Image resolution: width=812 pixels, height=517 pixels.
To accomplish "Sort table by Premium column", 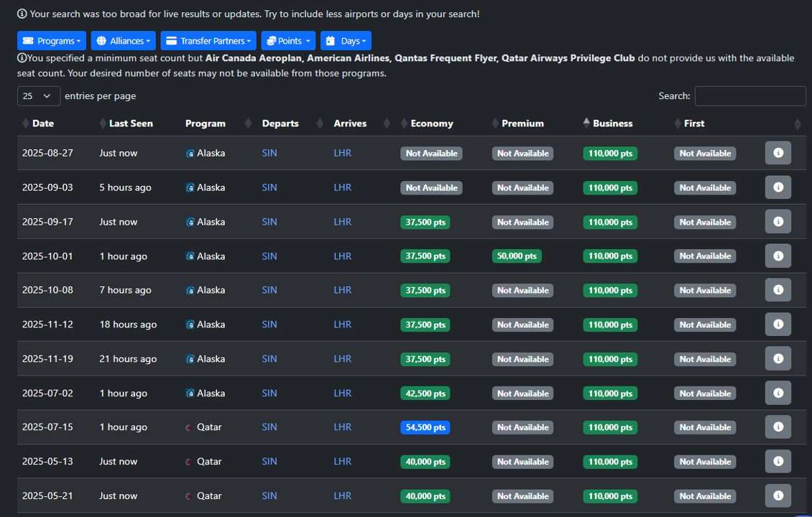I will (x=522, y=124).
